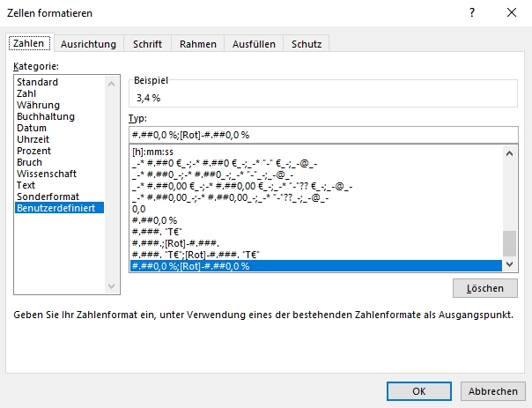Click the format list scrollbar thumb
Image resolution: width=532 pixels, height=408 pixels.
pos(509,243)
